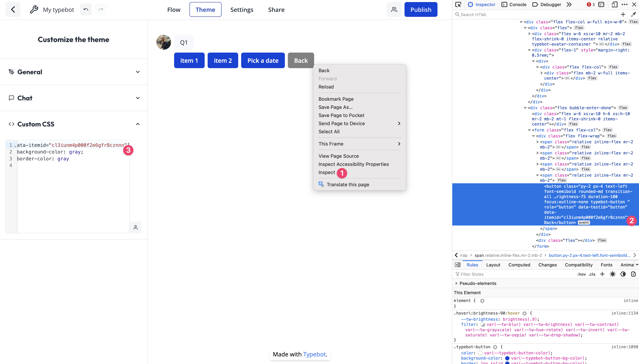Click the element picker icon in devtools

[458, 4]
